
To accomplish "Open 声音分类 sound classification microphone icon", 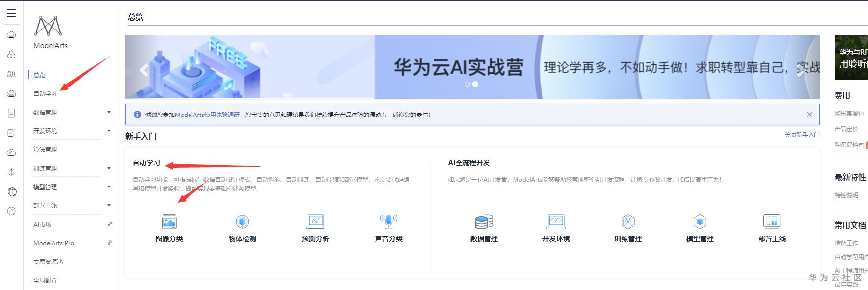I will click(x=388, y=222).
